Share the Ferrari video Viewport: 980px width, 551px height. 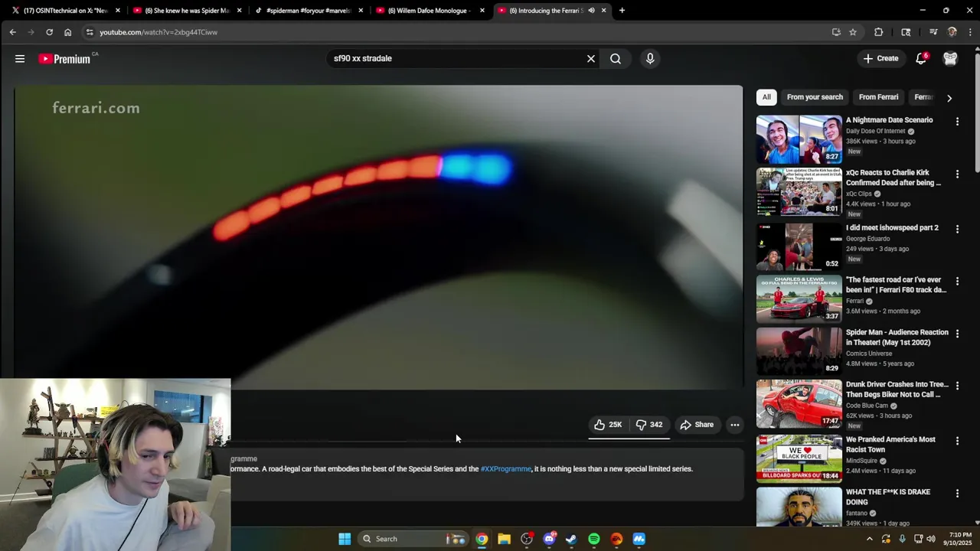click(x=697, y=425)
